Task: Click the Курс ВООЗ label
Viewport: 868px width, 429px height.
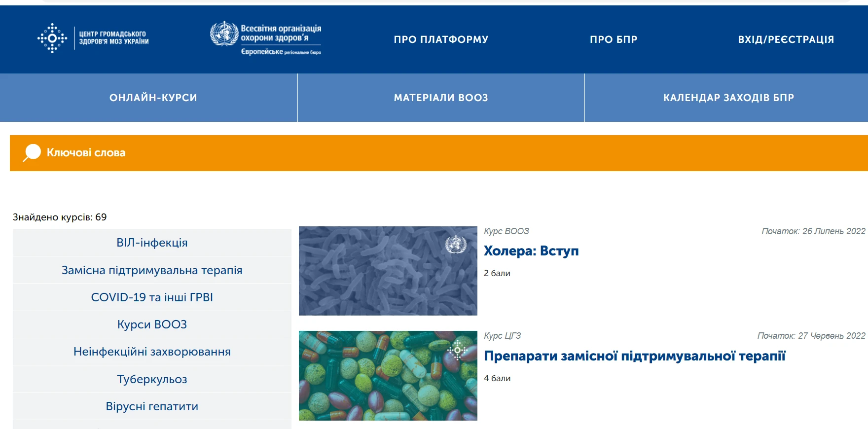Action: coord(506,231)
